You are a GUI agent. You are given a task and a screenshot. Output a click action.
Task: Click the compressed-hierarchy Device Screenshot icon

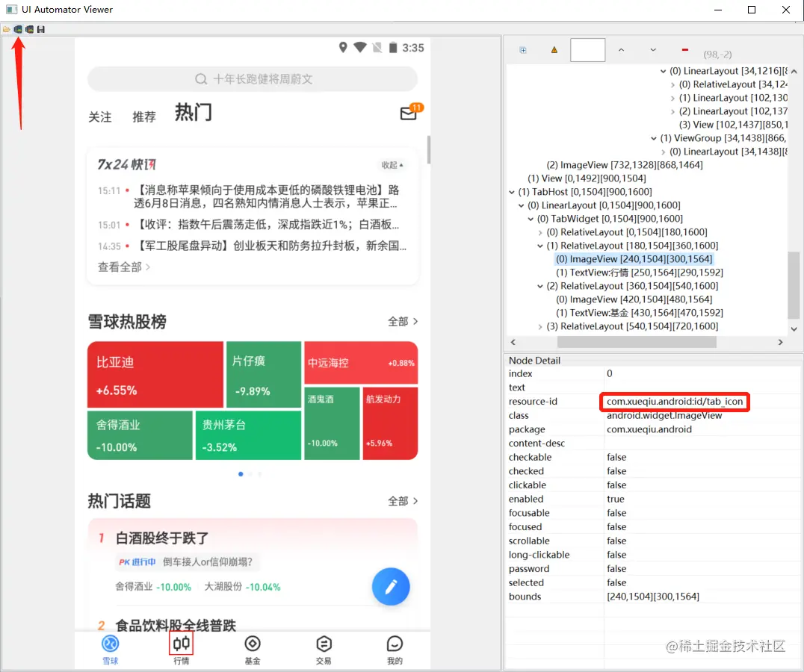click(x=29, y=29)
